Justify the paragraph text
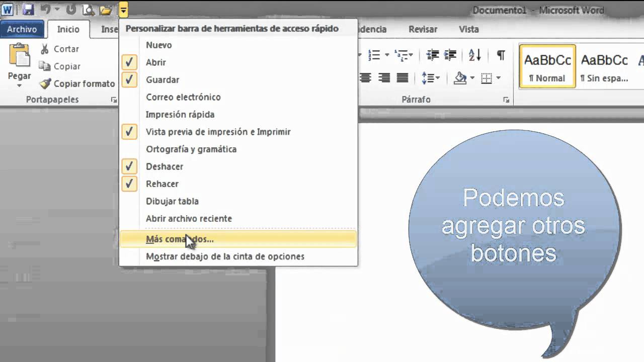 (x=403, y=78)
